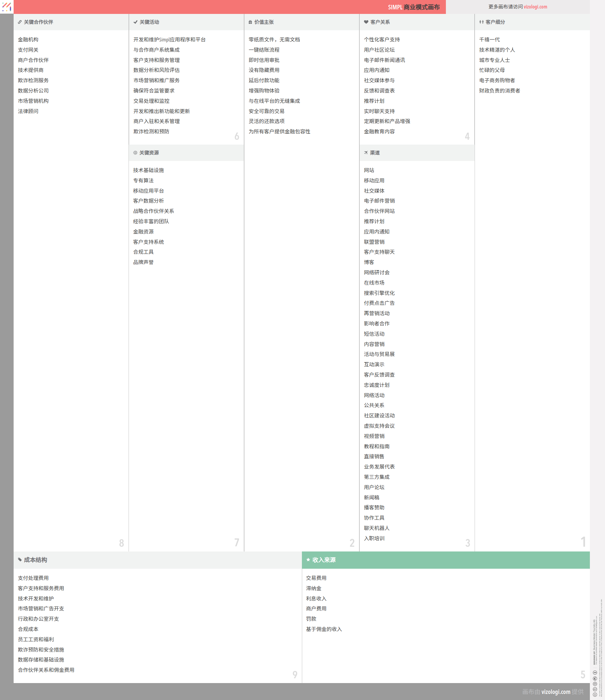Click the checkmark icon beside 关键活动

(x=136, y=22)
